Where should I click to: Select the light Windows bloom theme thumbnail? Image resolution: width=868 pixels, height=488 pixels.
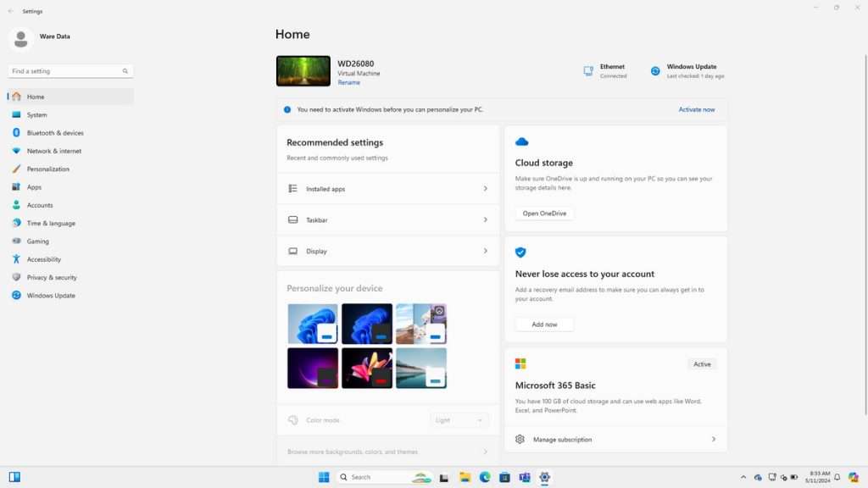click(x=312, y=324)
